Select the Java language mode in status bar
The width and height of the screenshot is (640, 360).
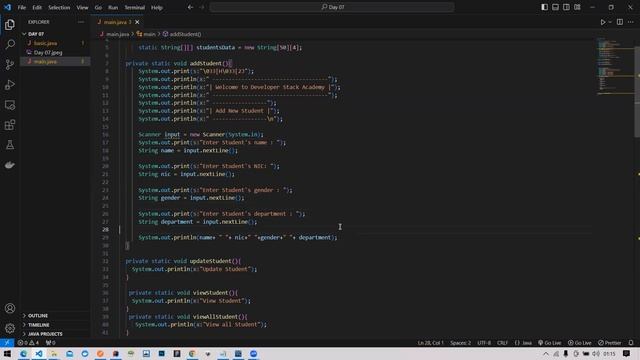tap(523, 343)
